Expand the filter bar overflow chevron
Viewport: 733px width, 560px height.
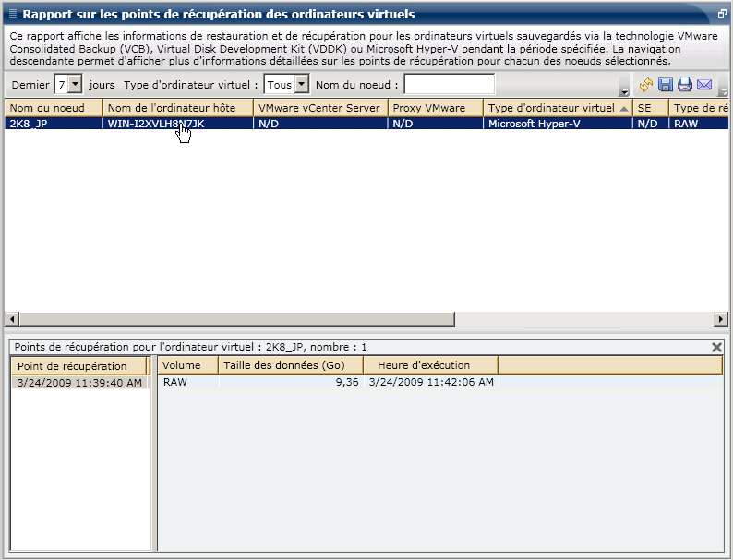point(624,91)
